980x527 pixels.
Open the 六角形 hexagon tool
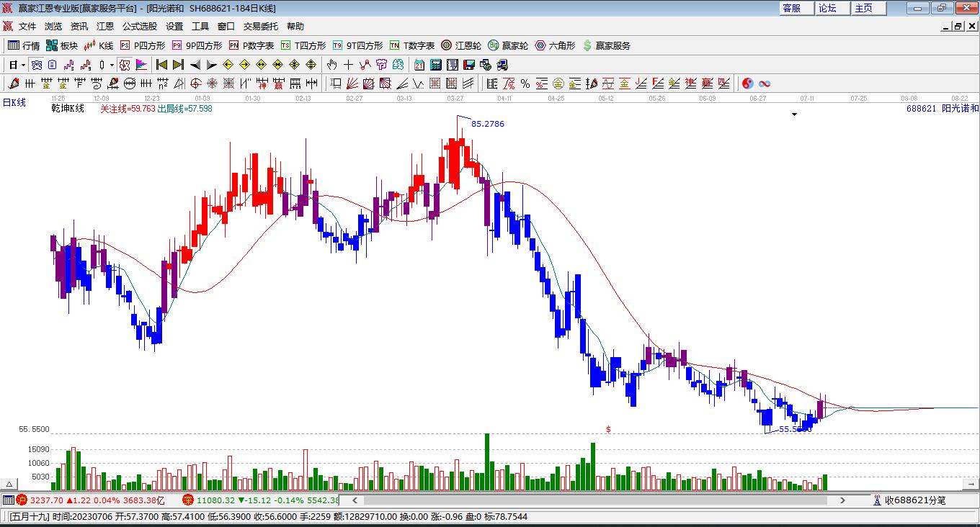[x=555, y=45]
